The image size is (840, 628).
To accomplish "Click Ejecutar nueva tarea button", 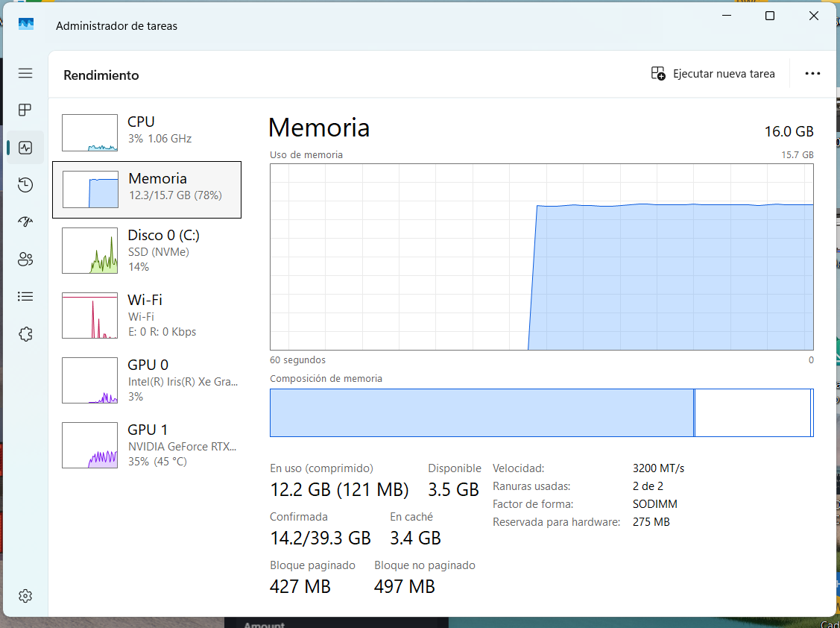I will tap(713, 74).
